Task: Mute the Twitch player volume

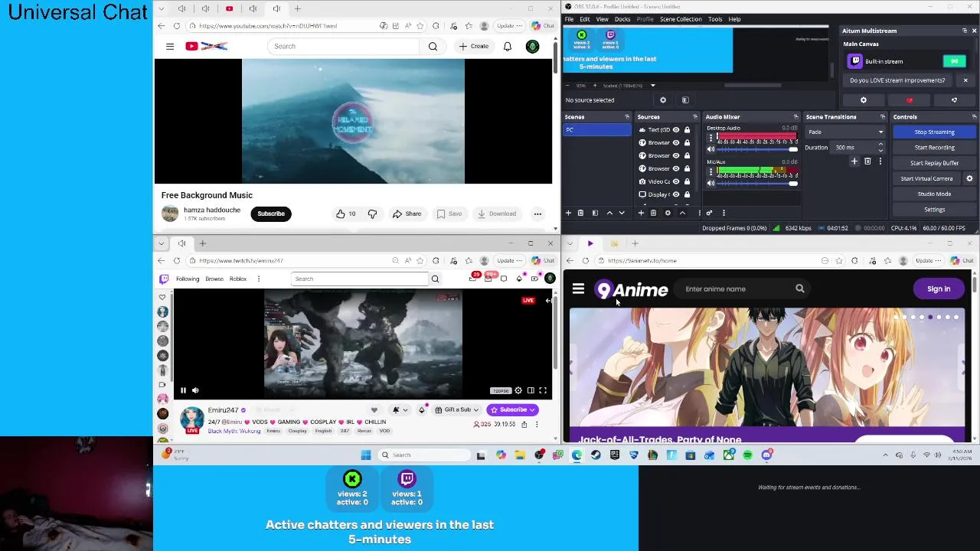Action: tap(195, 390)
